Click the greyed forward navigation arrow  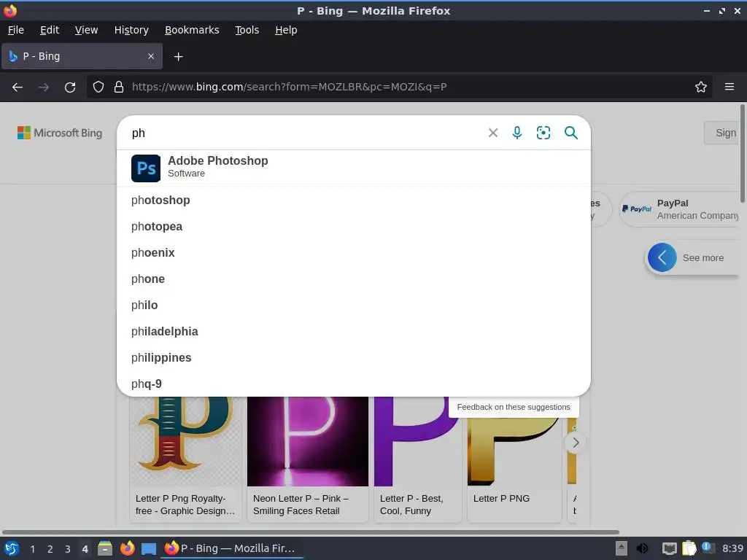(44, 87)
